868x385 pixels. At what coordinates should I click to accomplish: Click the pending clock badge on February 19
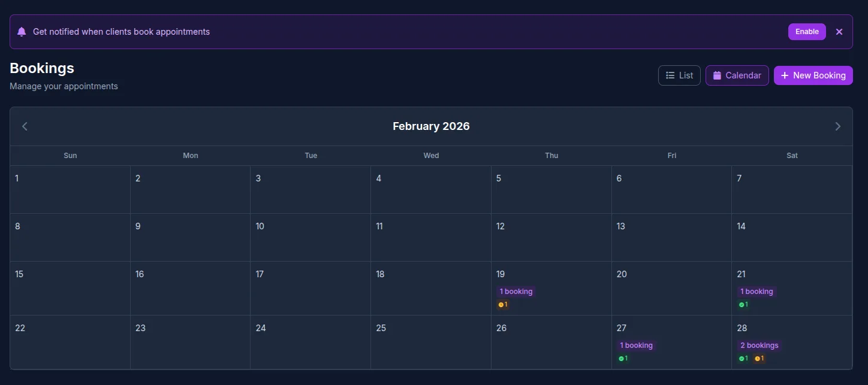[502, 304]
